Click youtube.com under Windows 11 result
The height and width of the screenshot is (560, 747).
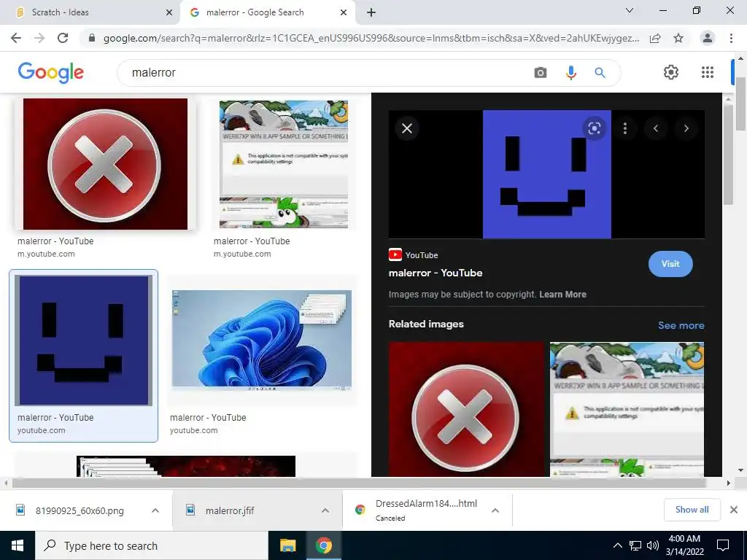coord(194,430)
